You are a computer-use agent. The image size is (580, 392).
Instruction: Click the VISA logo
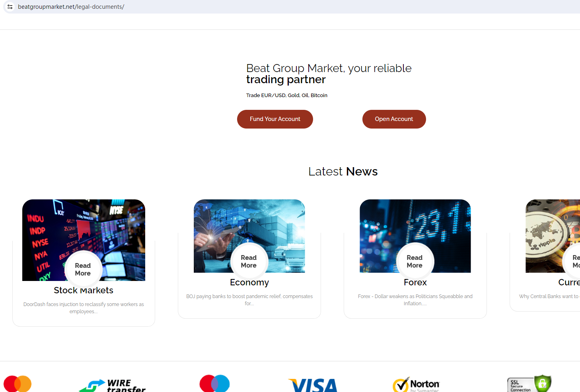(x=313, y=385)
